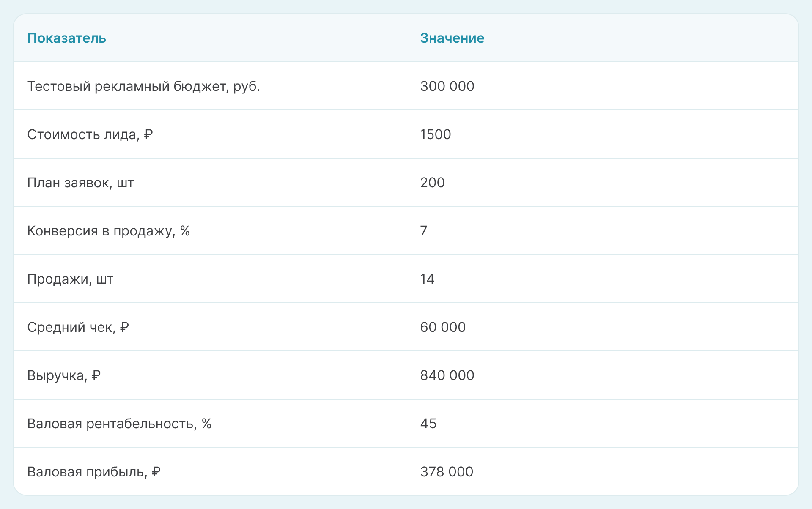
Task: Click the value '378 000'
Action: point(447,472)
